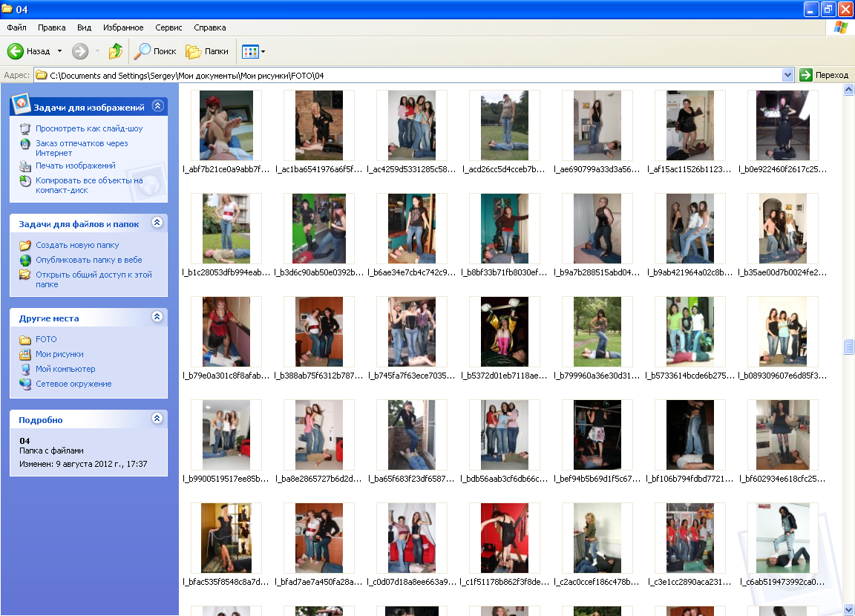Click file name l_acd26cc5d4cceb7b
The width and height of the screenshot is (855, 616).
[504, 169]
